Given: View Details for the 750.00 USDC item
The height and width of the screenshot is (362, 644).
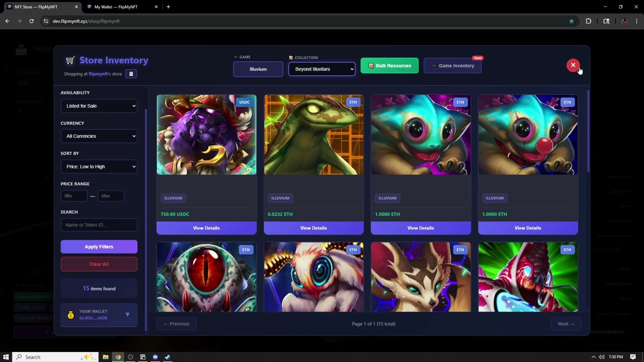Looking at the screenshot, I should [x=206, y=228].
